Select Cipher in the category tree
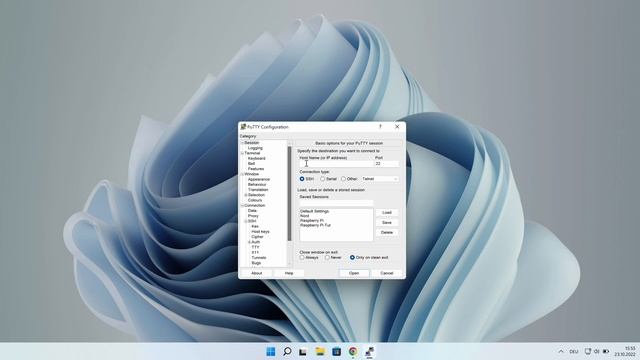The image size is (640, 360). tap(257, 237)
